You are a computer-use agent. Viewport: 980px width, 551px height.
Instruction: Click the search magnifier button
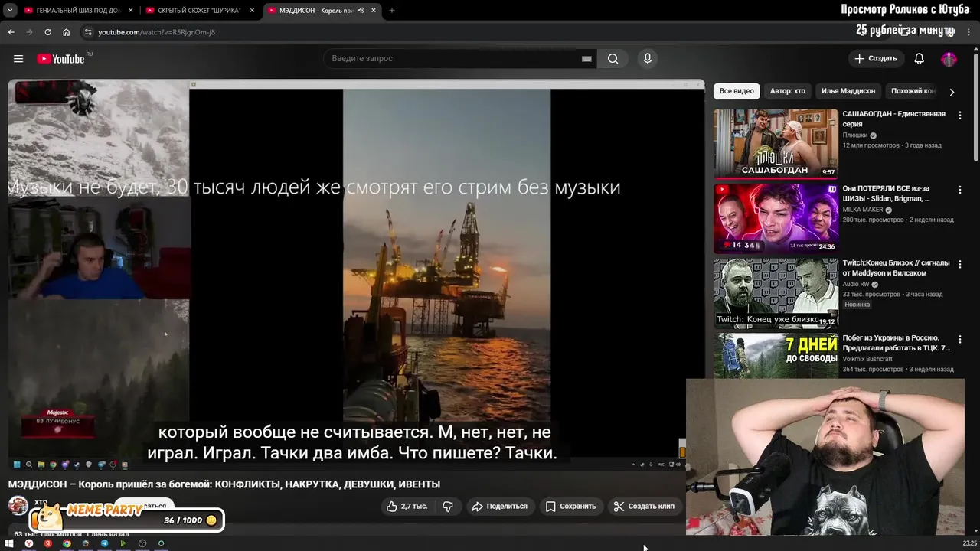click(x=613, y=58)
